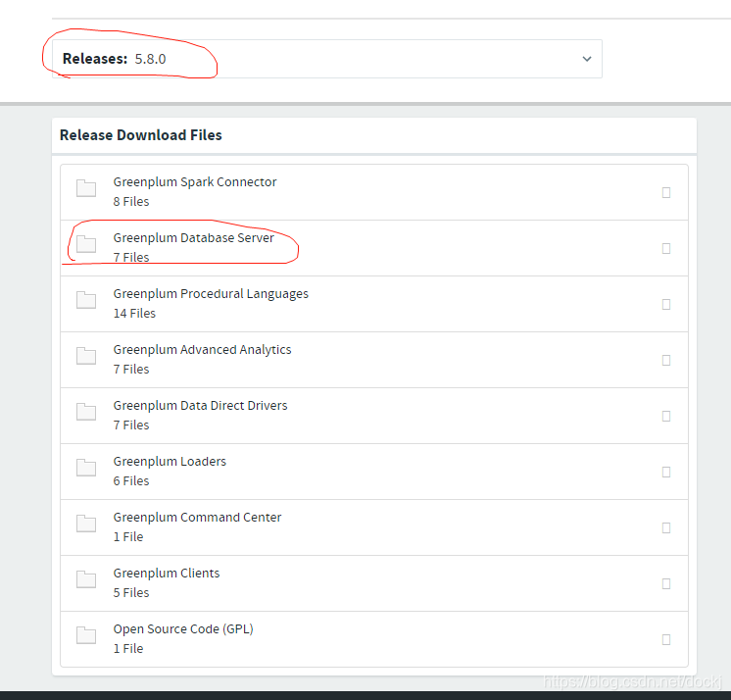Click the Greenplum Data Direct Drivers folder icon

coord(86,412)
